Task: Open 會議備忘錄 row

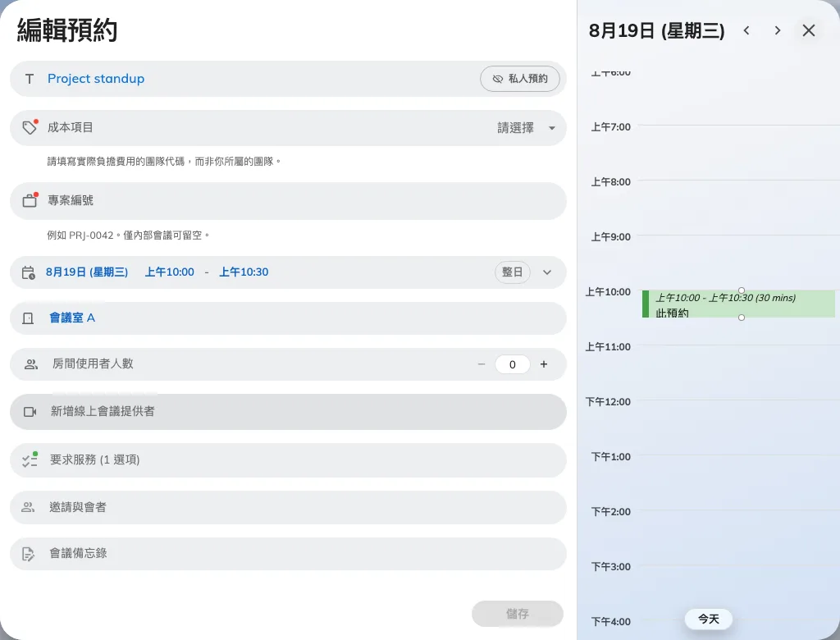Action: pyautogui.click(x=288, y=554)
